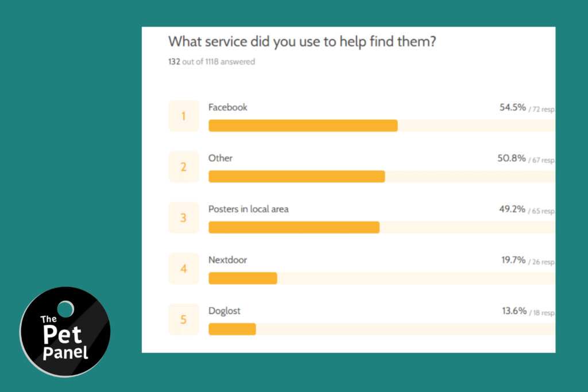588x392 pixels.
Task: Select rank number 2 badge
Action: click(183, 167)
